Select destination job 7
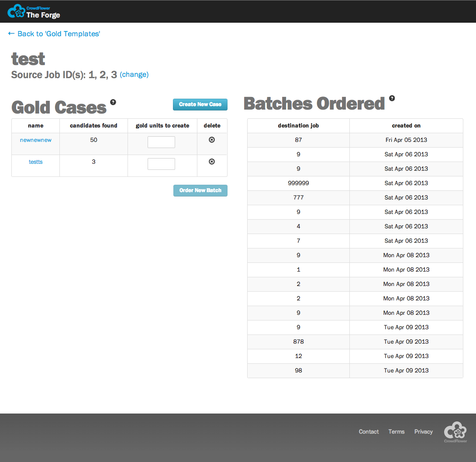This screenshot has height=462, width=476. coord(298,241)
